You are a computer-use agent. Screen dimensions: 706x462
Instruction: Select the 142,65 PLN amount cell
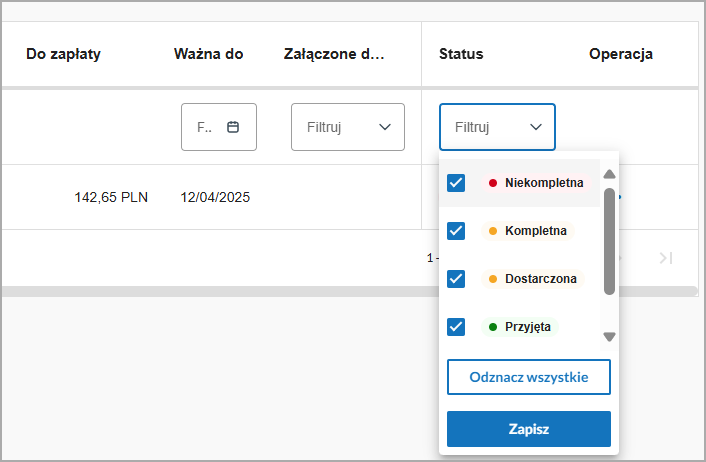[x=111, y=197]
